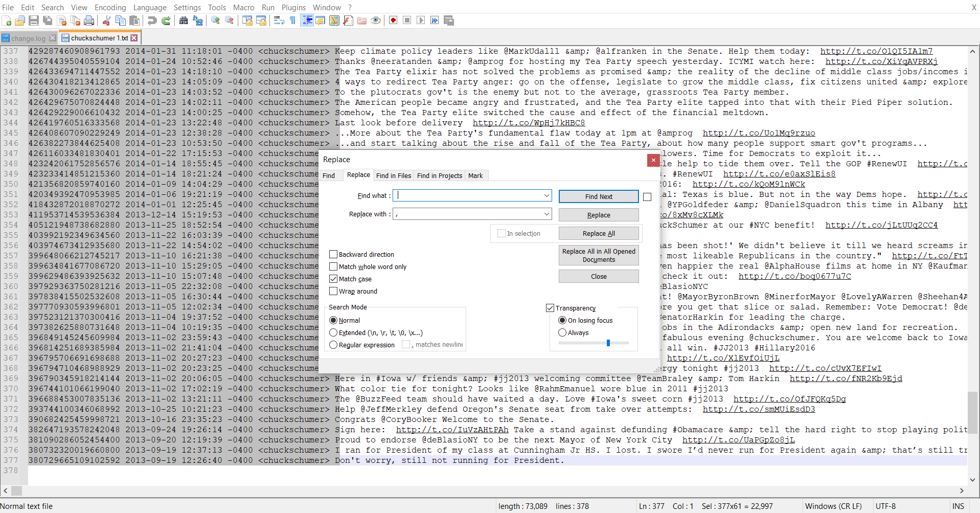Print the document using the printer icon
This screenshot has width=980, height=513.
[x=89, y=20]
